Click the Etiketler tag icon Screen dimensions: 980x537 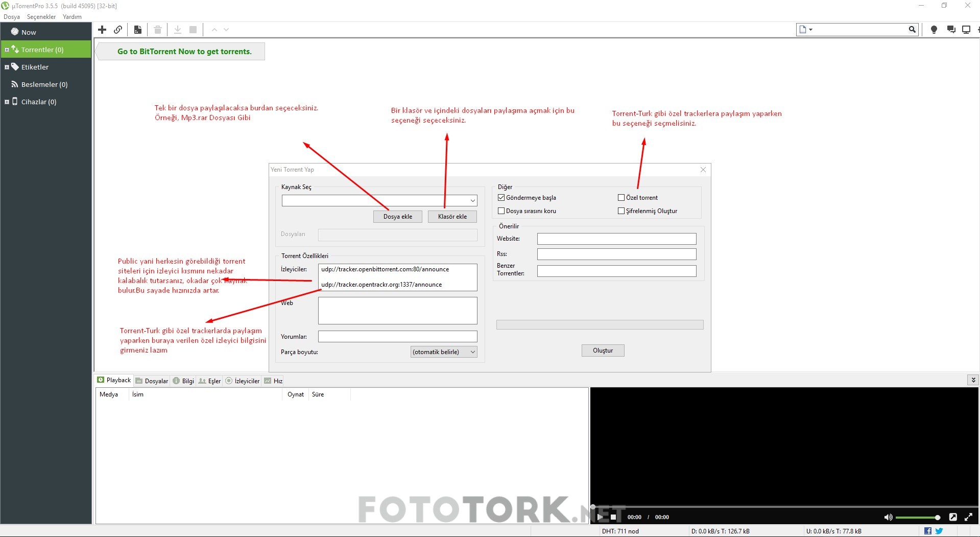(15, 67)
